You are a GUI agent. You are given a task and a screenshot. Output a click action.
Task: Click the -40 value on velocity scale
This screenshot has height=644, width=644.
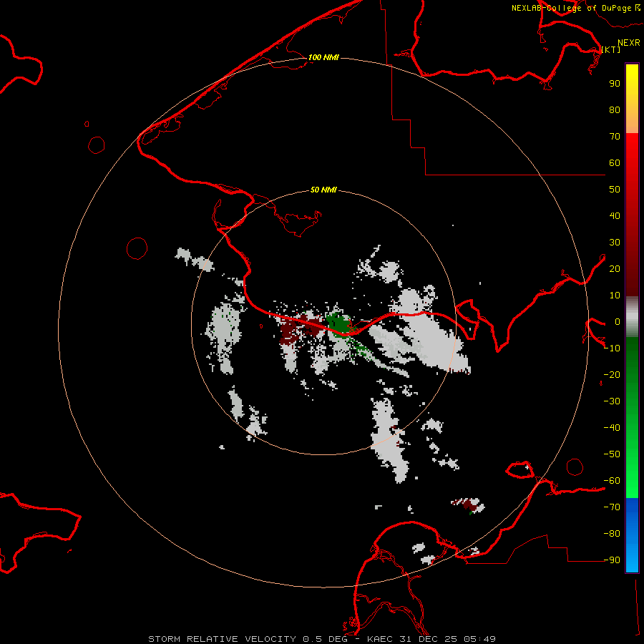(x=612, y=428)
